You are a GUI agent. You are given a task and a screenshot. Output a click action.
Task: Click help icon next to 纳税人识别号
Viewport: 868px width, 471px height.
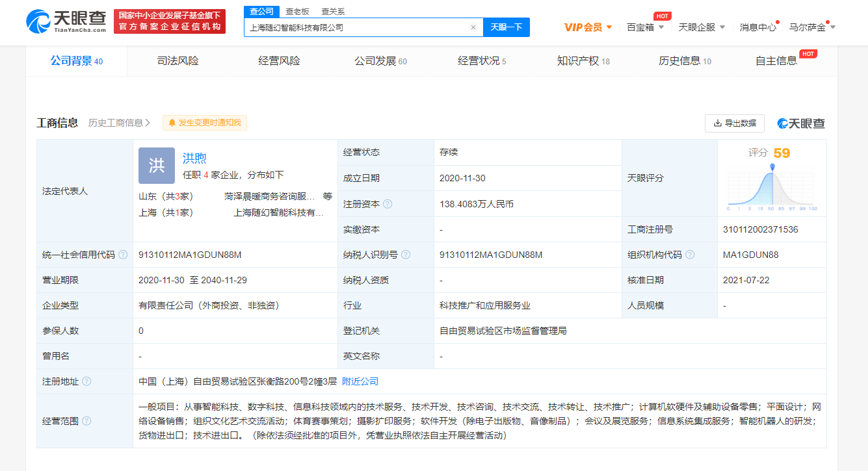coord(406,255)
